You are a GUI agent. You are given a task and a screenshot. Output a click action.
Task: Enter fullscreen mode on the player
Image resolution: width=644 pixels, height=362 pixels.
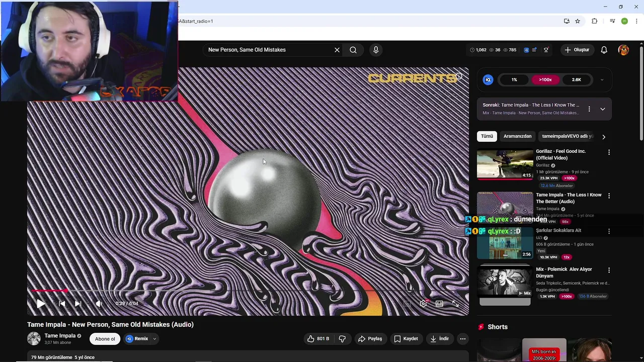tap(455, 304)
